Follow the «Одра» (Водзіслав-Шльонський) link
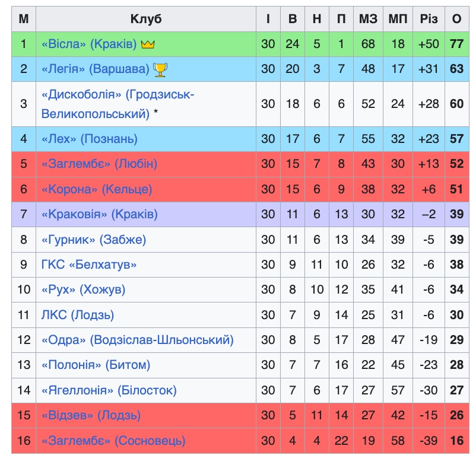 pos(137,340)
